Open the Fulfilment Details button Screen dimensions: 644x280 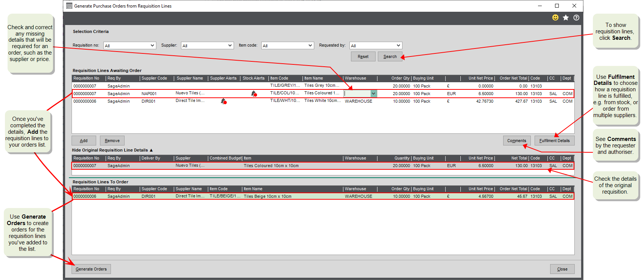coord(554,141)
